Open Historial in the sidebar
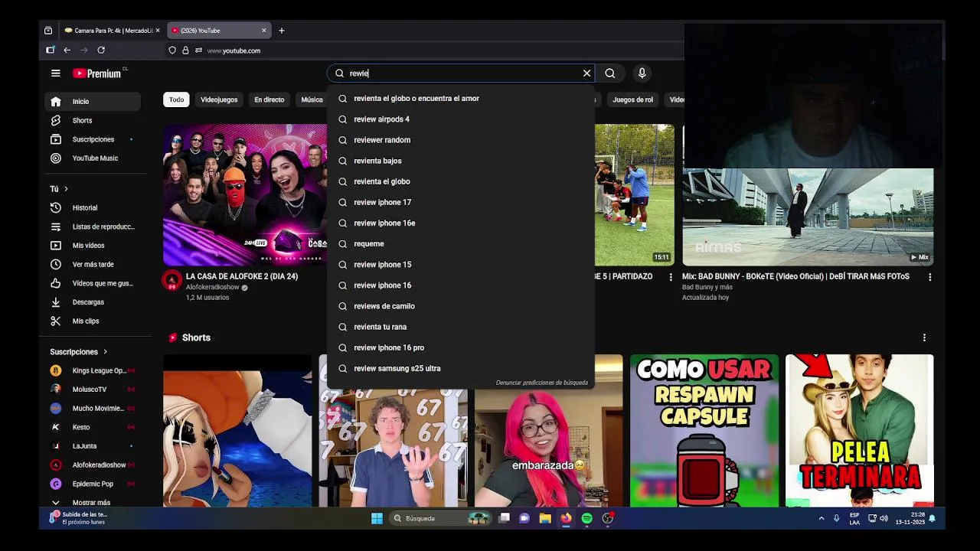This screenshot has width=980, height=551. click(x=94, y=207)
